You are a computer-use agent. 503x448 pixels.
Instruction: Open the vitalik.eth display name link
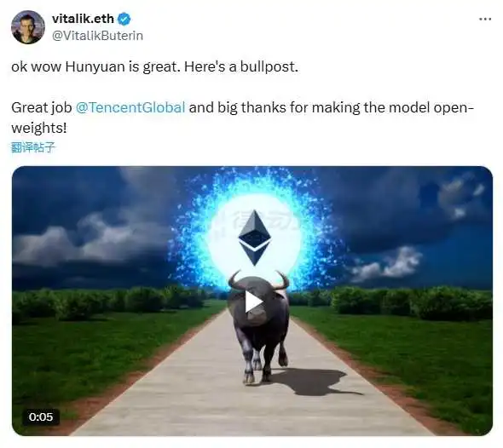(x=83, y=19)
